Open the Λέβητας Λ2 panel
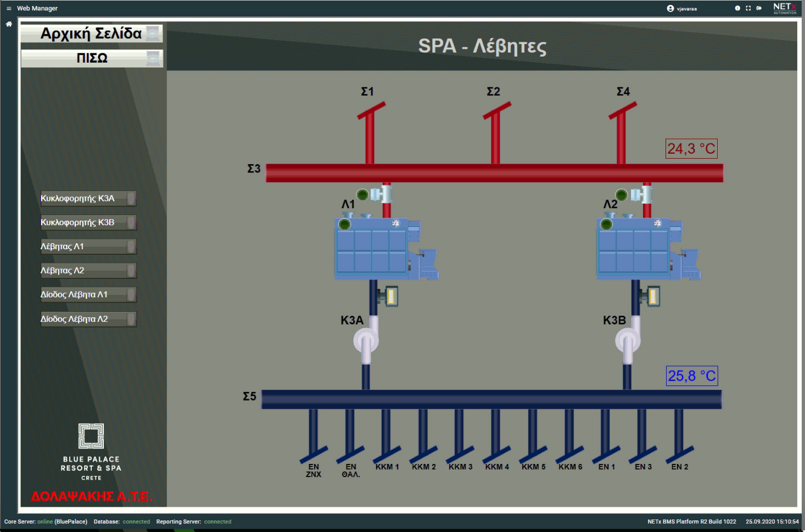This screenshot has height=532, width=805. 88,271
